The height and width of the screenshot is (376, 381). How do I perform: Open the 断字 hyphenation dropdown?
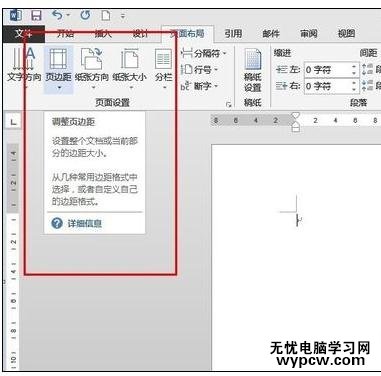click(200, 87)
